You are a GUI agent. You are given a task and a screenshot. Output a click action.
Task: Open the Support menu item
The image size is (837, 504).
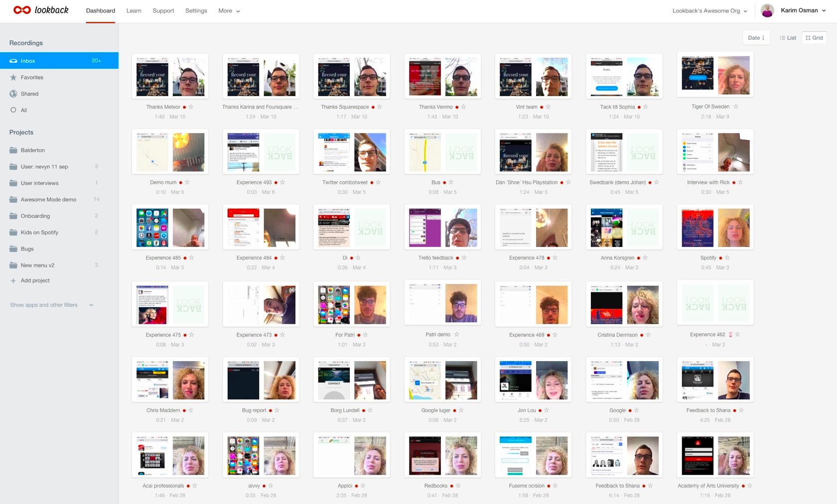click(x=163, y=10)
